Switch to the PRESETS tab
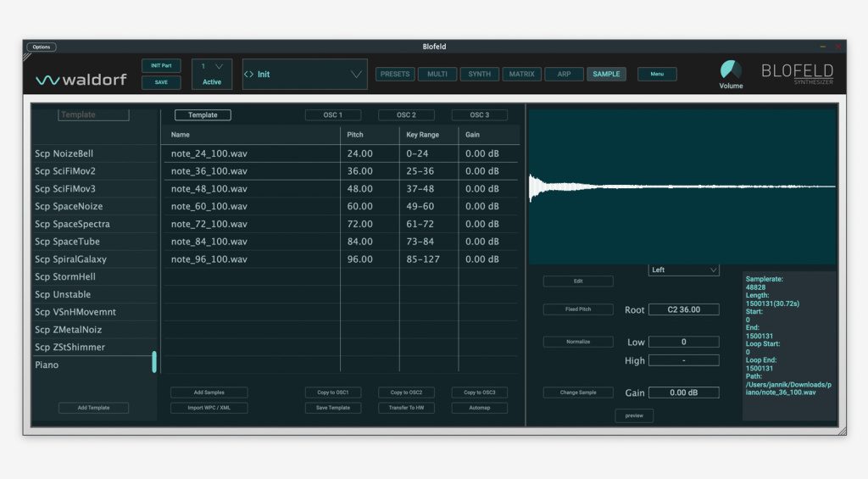Image resolution: width=868 pixels, height=479 pixels. (x=395, y=75)
